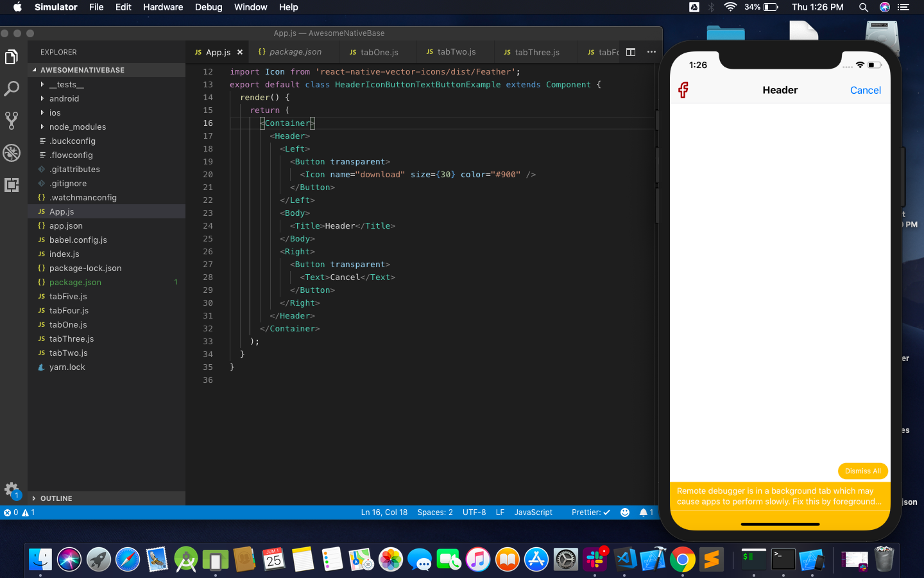Open the Search view in activity bar
Viewport: 924px width, 578px height.
point(12,89)
